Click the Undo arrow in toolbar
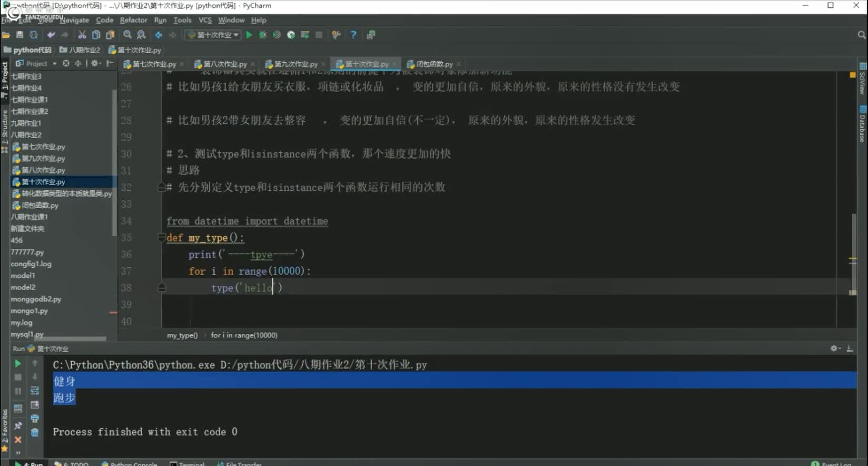 coord(51,35)
